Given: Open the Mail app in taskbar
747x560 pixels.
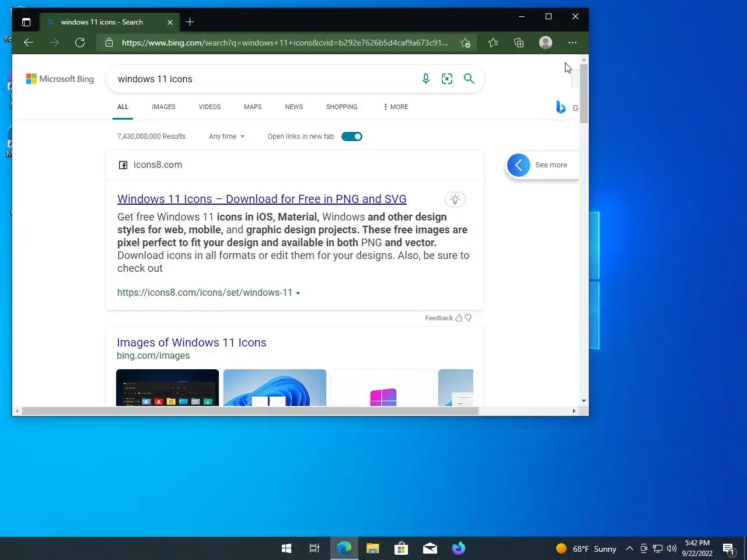Looking at the screenshot, I should pyautogui.click(x=430, y=548).
